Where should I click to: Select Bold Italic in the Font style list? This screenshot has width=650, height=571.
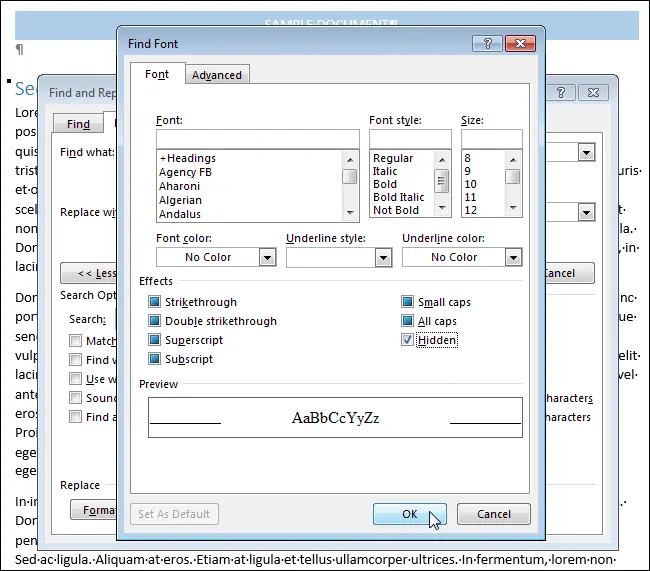[x=398, y=197]
